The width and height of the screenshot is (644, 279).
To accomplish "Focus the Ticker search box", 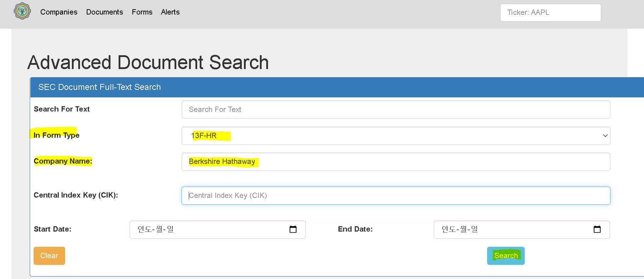I will coord(551,12).
